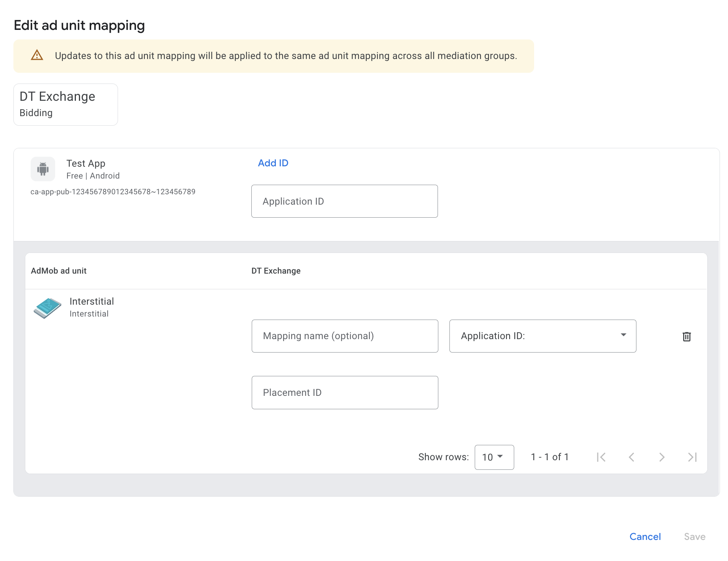Click into the Placement ID field
728x561 pixels.
(344, 393)
